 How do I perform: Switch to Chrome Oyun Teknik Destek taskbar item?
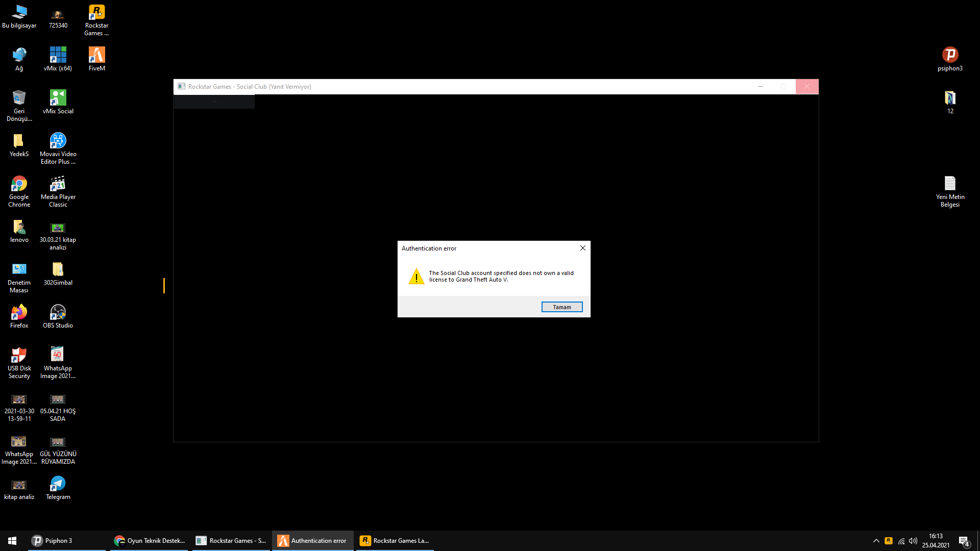click(x=150, y=540)
